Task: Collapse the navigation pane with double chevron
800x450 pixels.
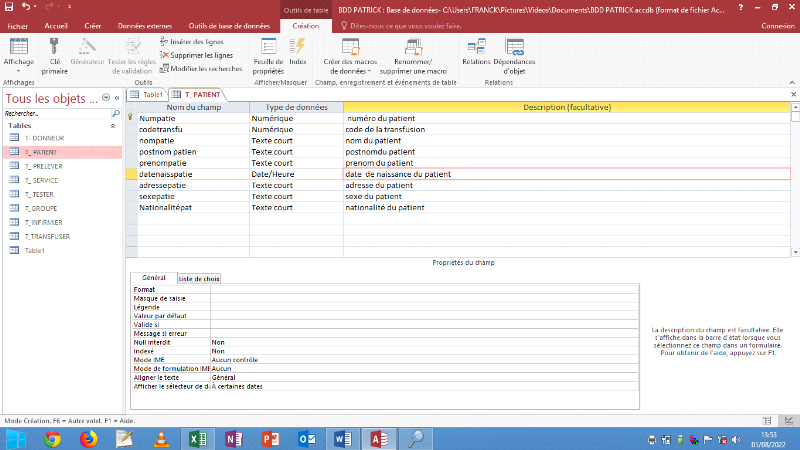Action: [x=116, y=99]
